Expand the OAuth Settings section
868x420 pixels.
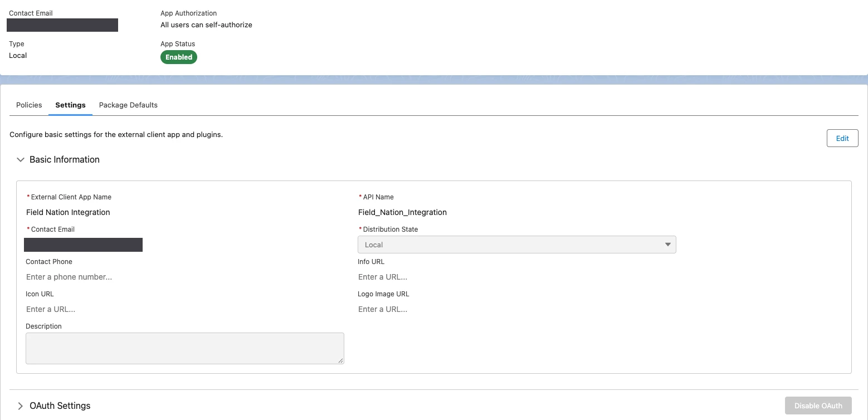[x=21, y=406]
